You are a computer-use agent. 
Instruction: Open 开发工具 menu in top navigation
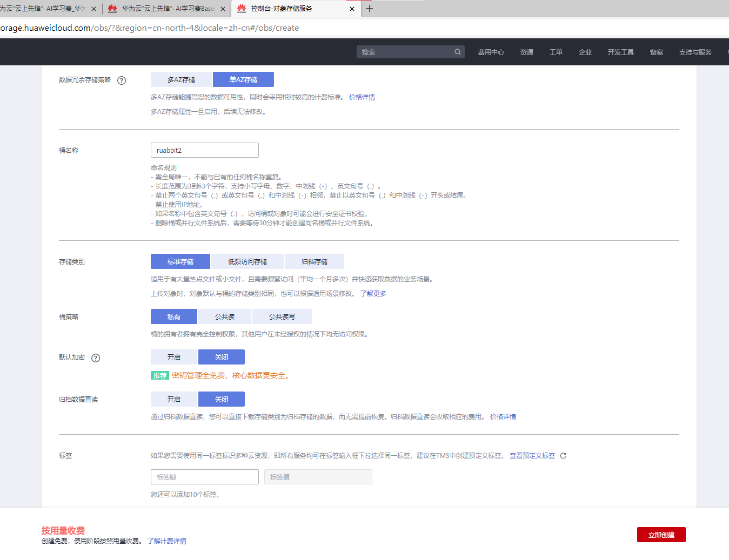coord(620,52)
